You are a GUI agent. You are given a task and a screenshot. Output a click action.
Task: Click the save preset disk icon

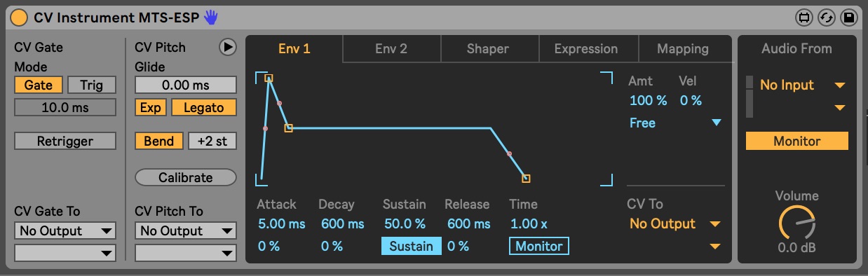pyautogui.click(x=848, y=18)
